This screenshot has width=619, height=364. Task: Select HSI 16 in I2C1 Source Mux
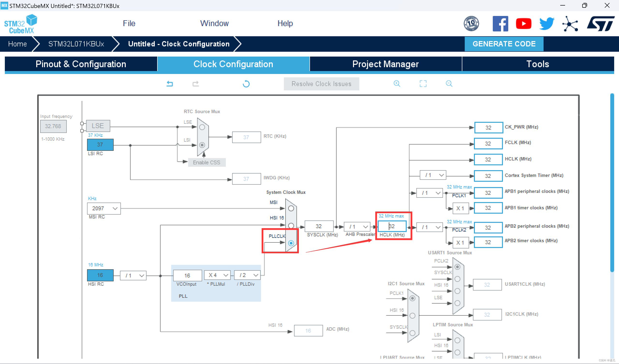413,316
